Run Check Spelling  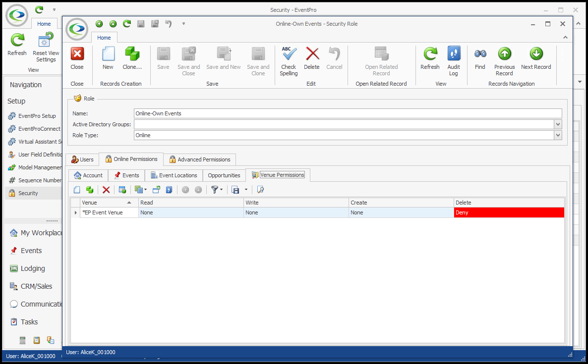click(x=289, y=61)
